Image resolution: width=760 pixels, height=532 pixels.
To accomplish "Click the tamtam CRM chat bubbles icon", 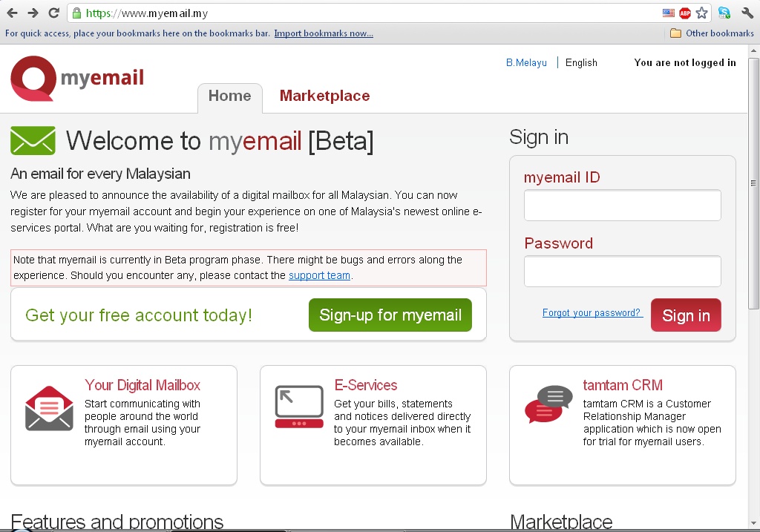I will [x=548, y=406].
